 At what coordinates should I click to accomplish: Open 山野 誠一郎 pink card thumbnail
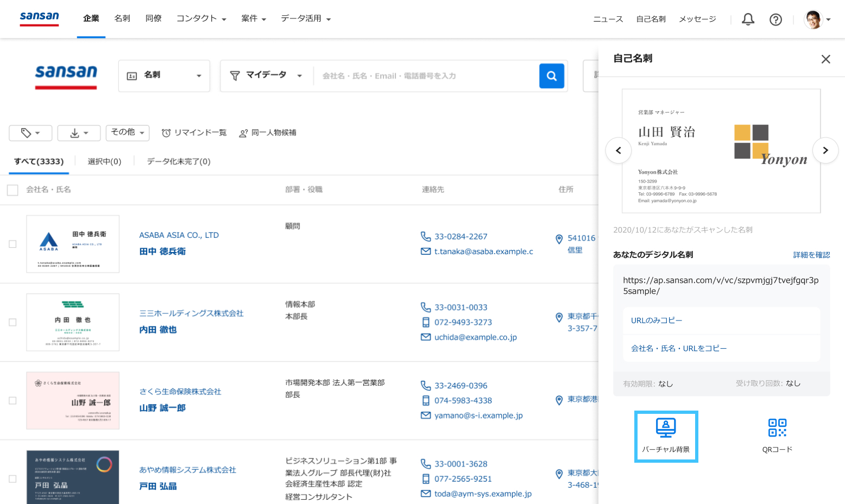click(73, 400)
